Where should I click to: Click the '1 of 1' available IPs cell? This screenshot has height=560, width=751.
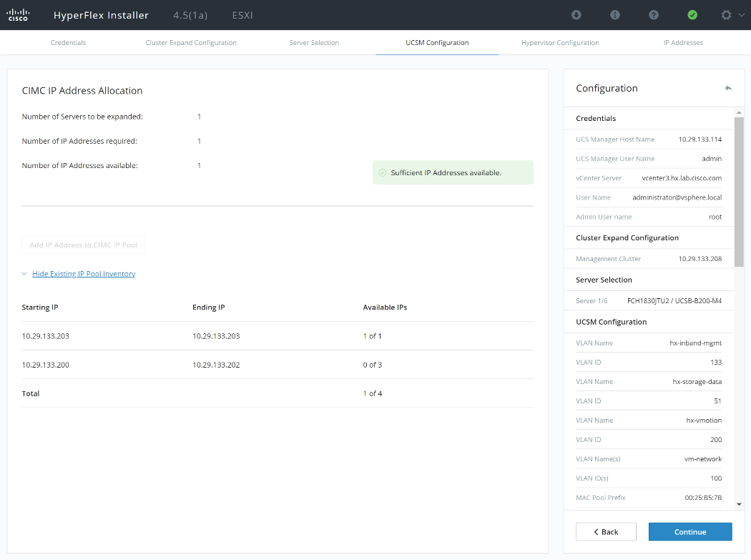coord(372,336)
